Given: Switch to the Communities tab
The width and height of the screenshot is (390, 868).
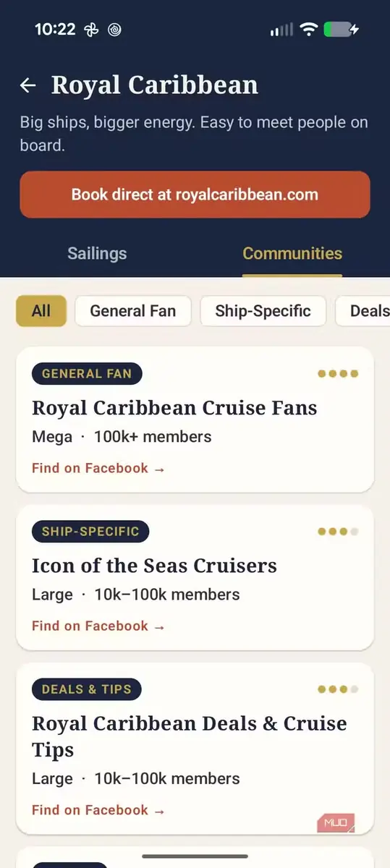Looking at the screenshot, I should (292, 254).
